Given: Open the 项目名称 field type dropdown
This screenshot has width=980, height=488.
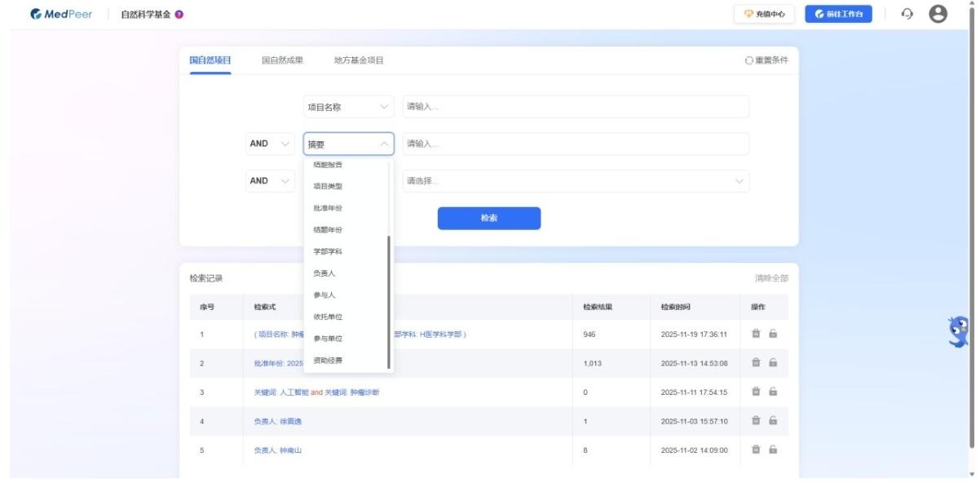Looking at the screenshot, I should click(348, 107).
